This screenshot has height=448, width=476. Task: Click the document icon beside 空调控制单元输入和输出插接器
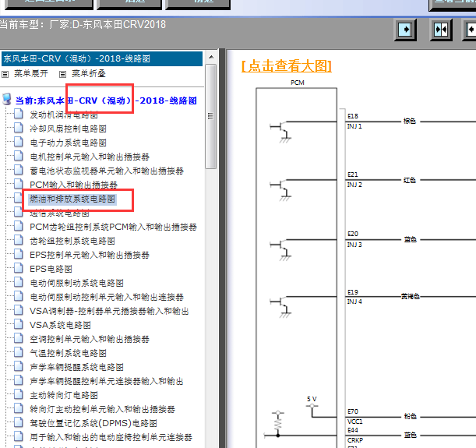[19, 338]
